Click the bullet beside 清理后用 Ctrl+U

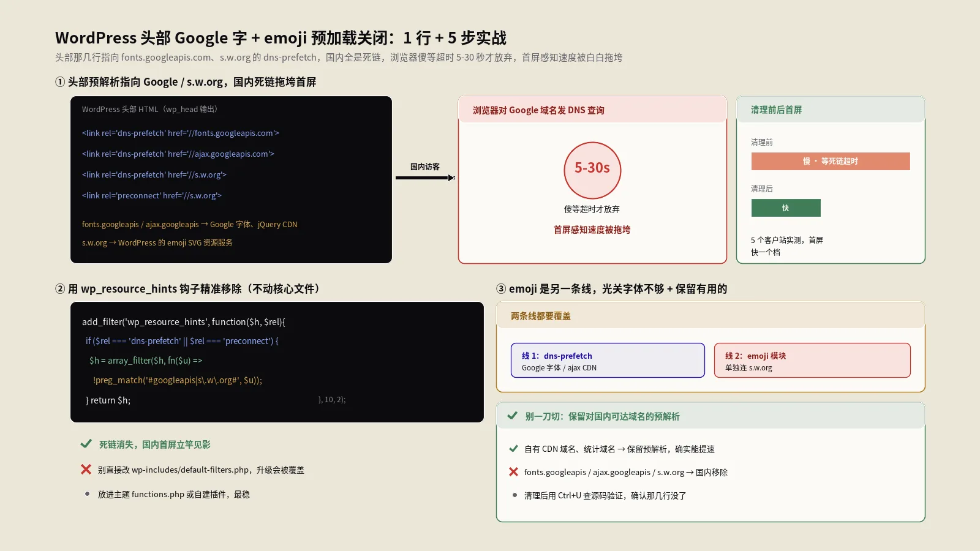(514, 495)
